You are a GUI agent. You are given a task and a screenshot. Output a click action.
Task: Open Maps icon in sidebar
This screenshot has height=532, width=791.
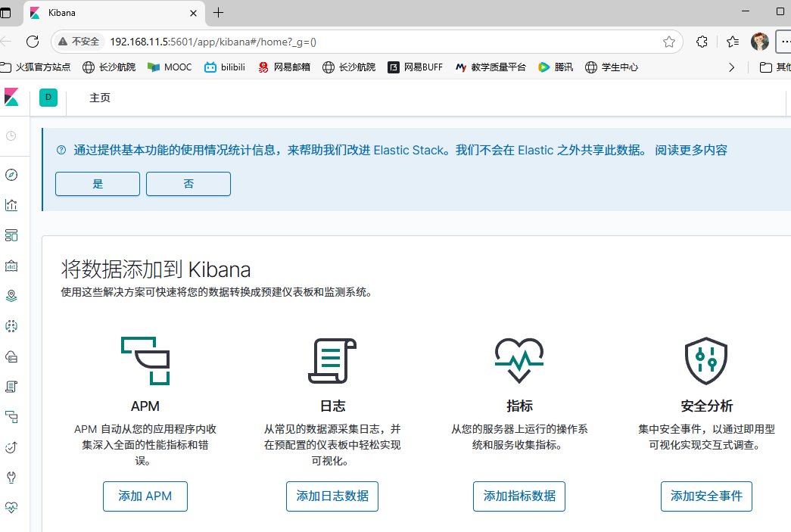11,296
